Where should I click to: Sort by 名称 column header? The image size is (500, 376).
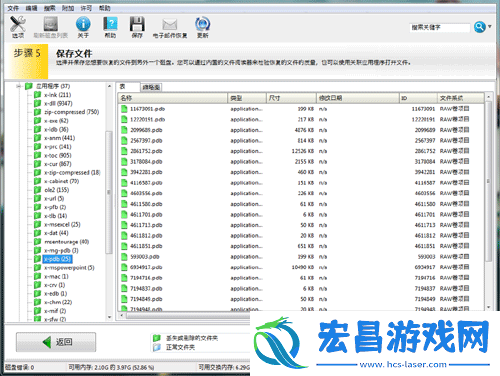pos(173,98)
